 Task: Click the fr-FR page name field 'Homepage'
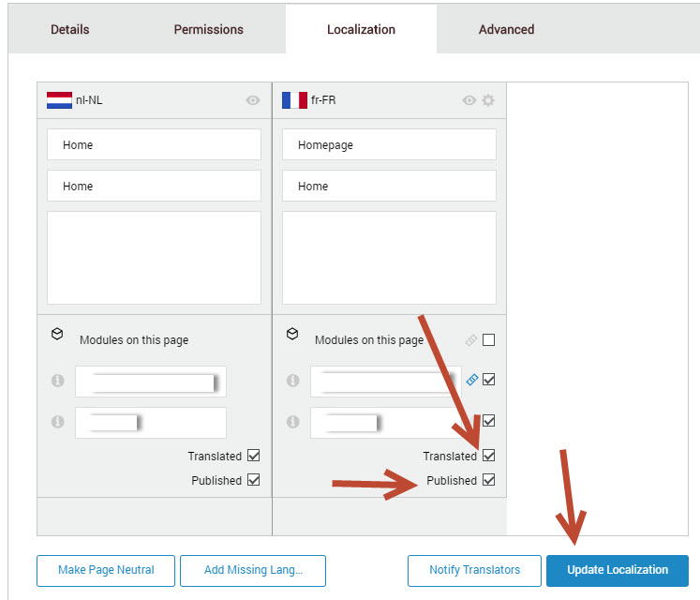pyautogui.click(x=389, y=144)
